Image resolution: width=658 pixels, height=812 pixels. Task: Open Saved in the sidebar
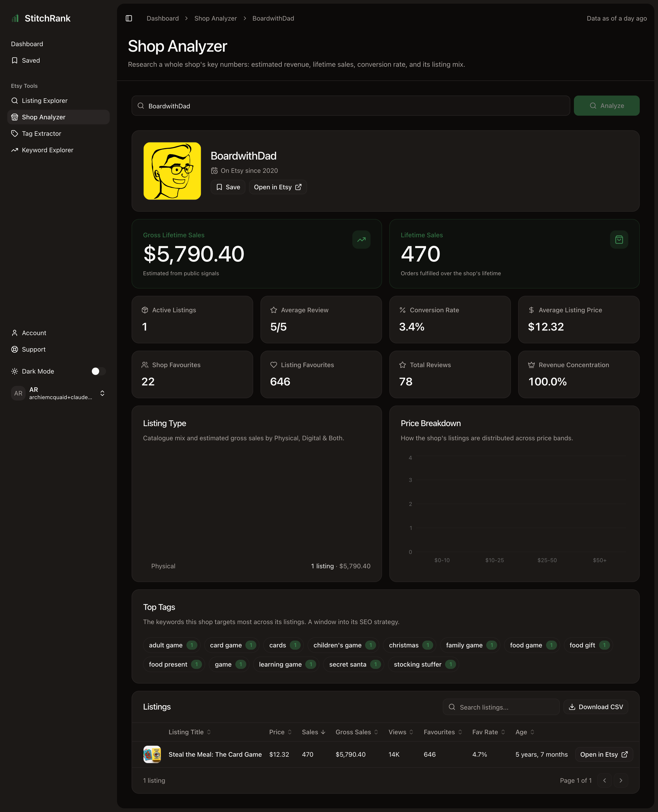[58, 60]
